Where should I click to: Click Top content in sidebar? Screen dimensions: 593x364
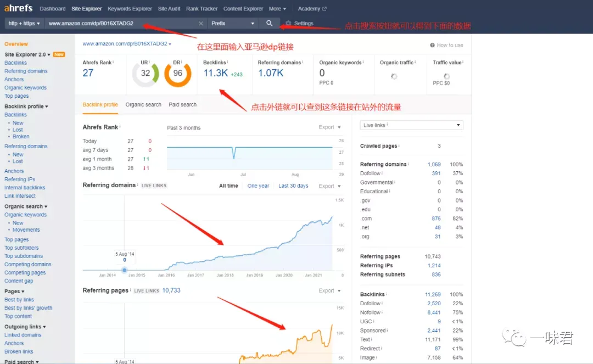[18, 316]
